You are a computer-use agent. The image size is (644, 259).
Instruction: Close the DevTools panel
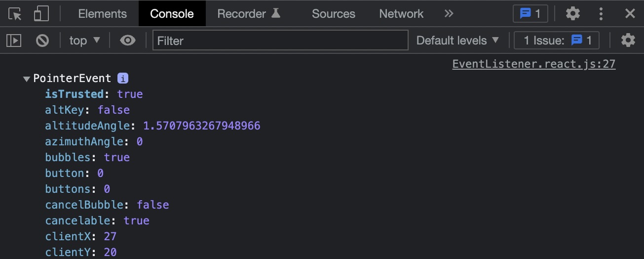pyautogui.click(x=630, y=13)
